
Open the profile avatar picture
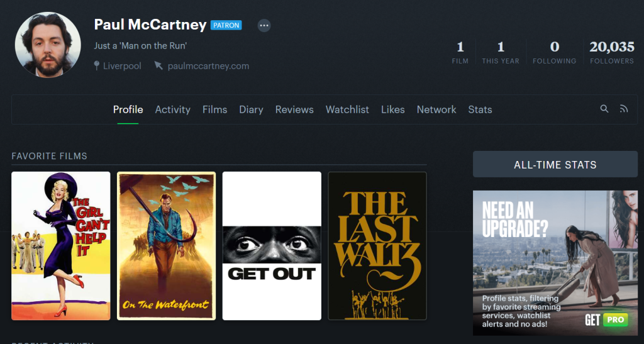pos(48,45)
